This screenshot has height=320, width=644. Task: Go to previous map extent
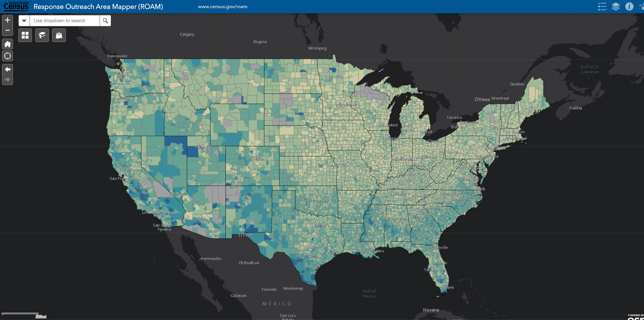7,69
